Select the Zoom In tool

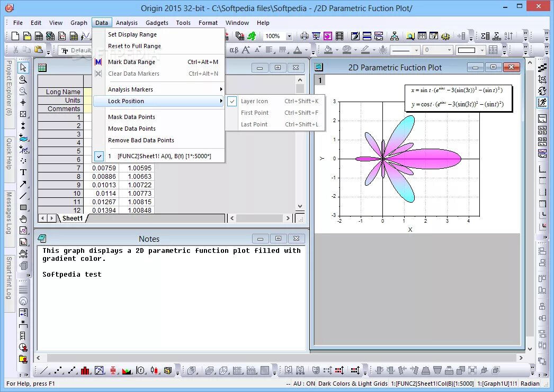[x=23, y=79]
